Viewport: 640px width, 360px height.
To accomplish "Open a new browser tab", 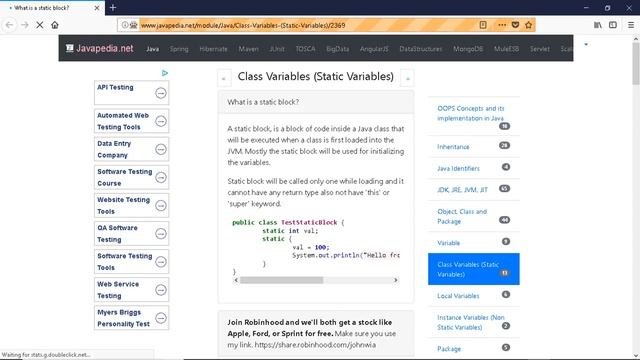I will point(113,7).
